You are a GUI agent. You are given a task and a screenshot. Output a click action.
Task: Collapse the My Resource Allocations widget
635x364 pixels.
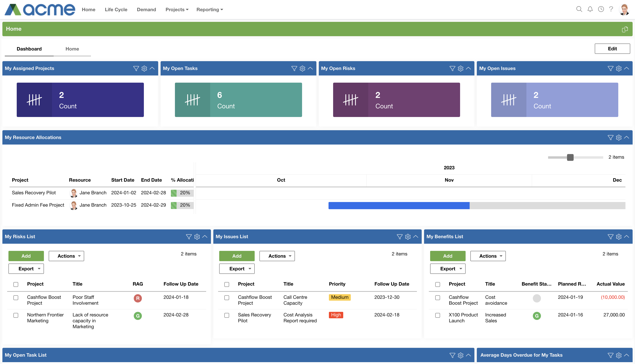(627, 138)
